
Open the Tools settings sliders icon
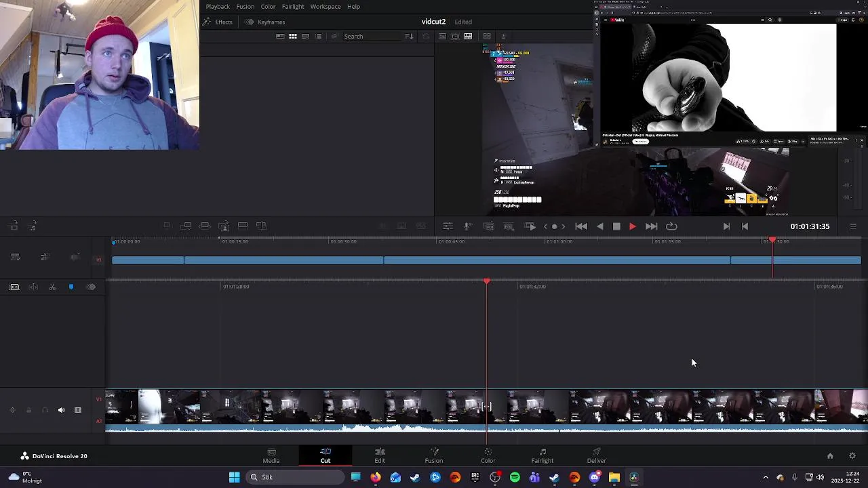pyautogui.click(x=448, y=226)
